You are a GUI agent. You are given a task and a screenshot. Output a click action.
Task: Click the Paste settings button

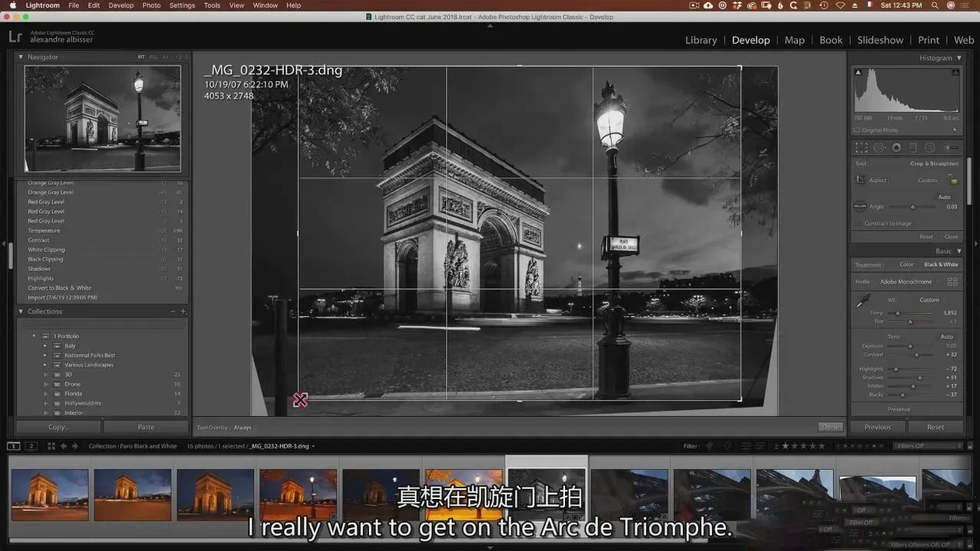(146, 427)
